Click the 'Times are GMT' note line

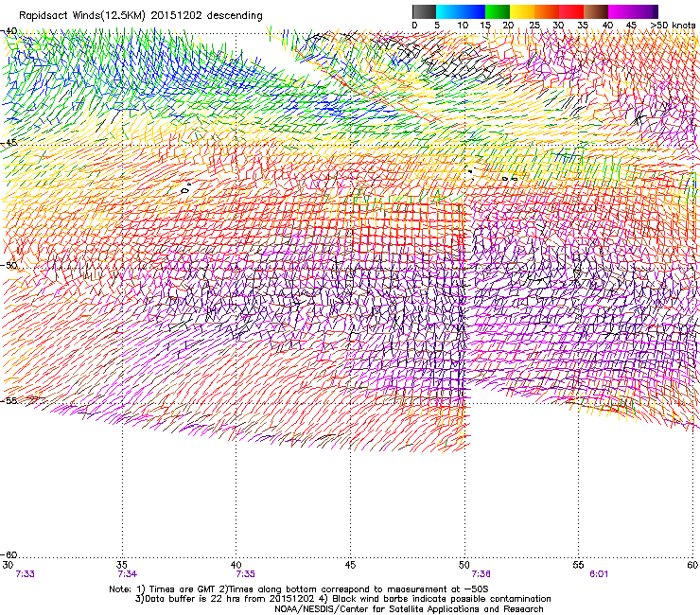coord(299,589)
